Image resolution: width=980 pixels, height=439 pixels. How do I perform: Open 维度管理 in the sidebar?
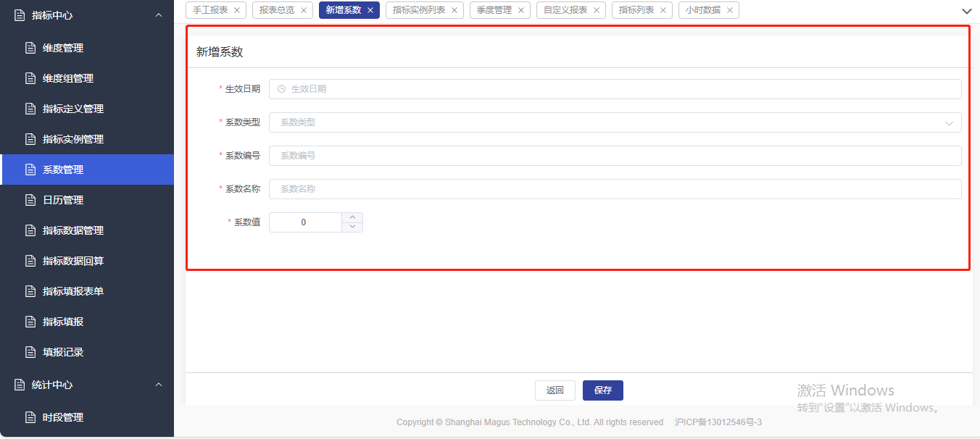63,48
